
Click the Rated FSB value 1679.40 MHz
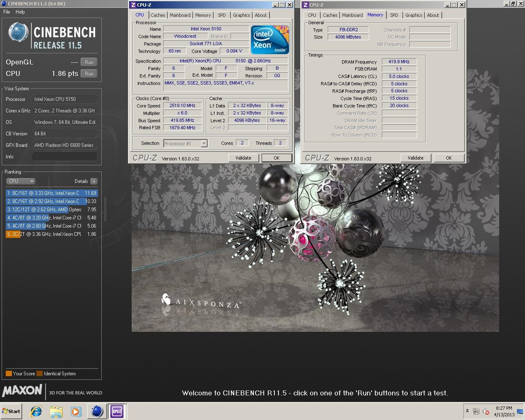pos(182,128)
